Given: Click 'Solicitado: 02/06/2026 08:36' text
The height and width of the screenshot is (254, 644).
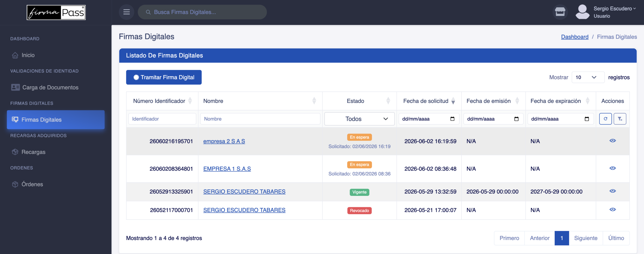Looking at the screenshot, I should (x=359, y=174).
